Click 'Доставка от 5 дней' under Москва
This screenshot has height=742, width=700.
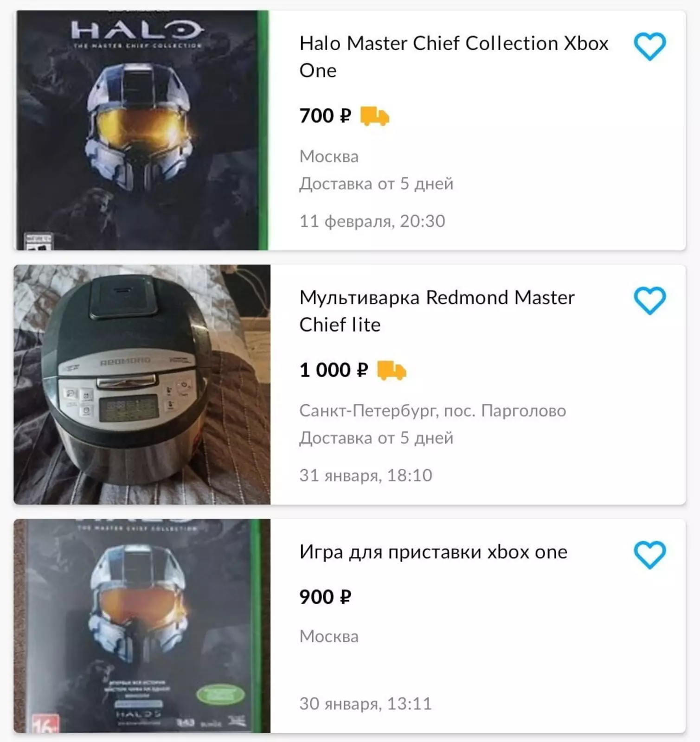click(x=376, y=184)
